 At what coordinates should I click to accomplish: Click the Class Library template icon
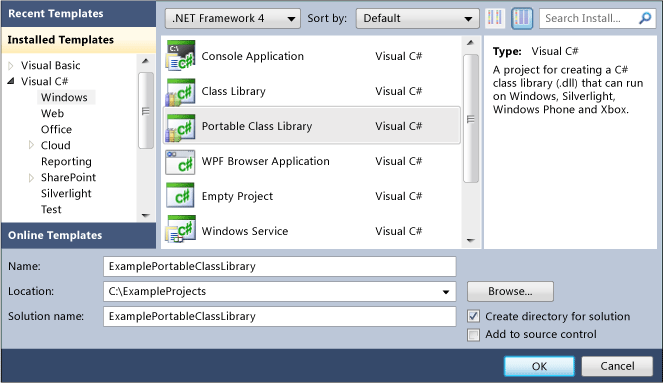[181, 91]
